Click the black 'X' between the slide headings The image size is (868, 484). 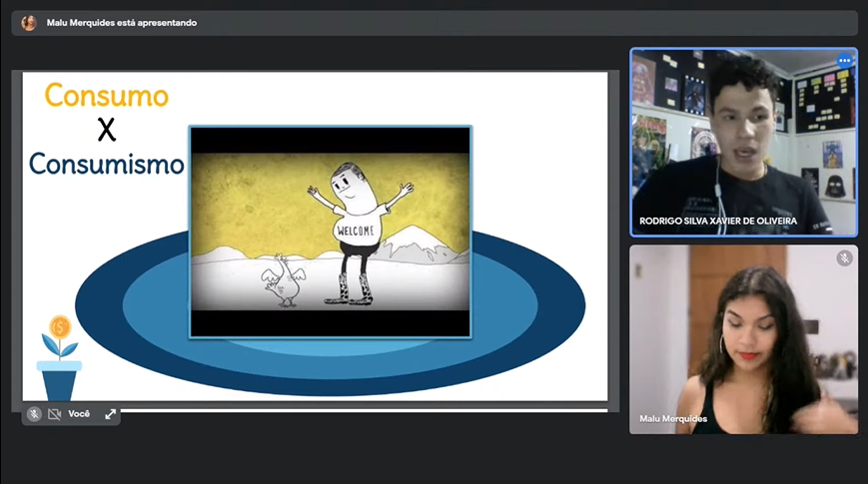point(107,130)
